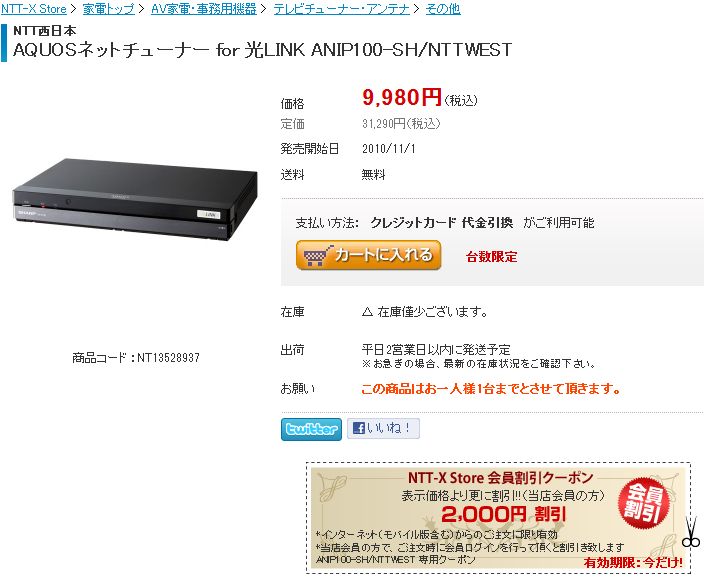The image size is (704, 577).
Task: Add item with カートに入れる button
Action: pos(368,255)
